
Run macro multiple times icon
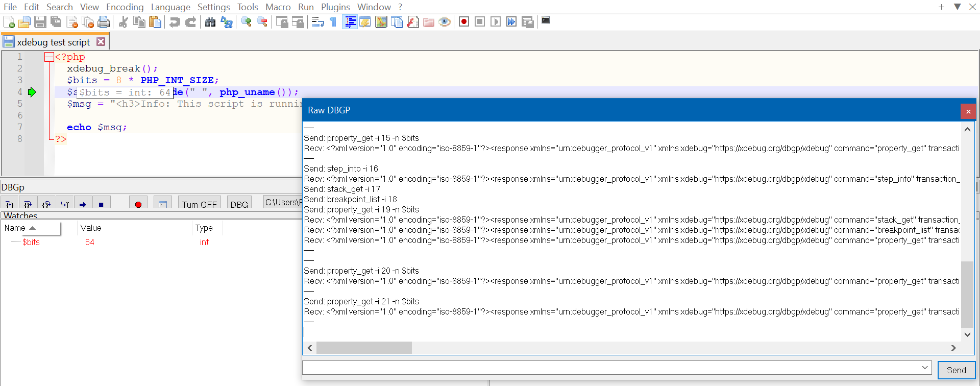point(511,21)
